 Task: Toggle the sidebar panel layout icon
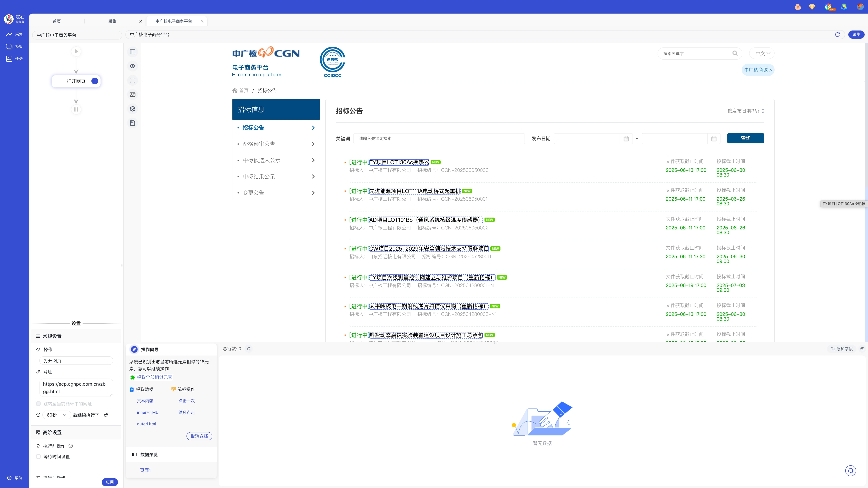pyautogui.click(x=132, y=52)
